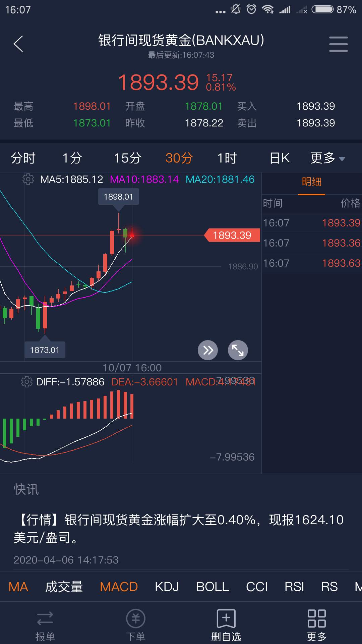The height and width of the screenshot is (644, 362).
Task: Enable the KDJ indicator
Action: [x=167, y=587]
